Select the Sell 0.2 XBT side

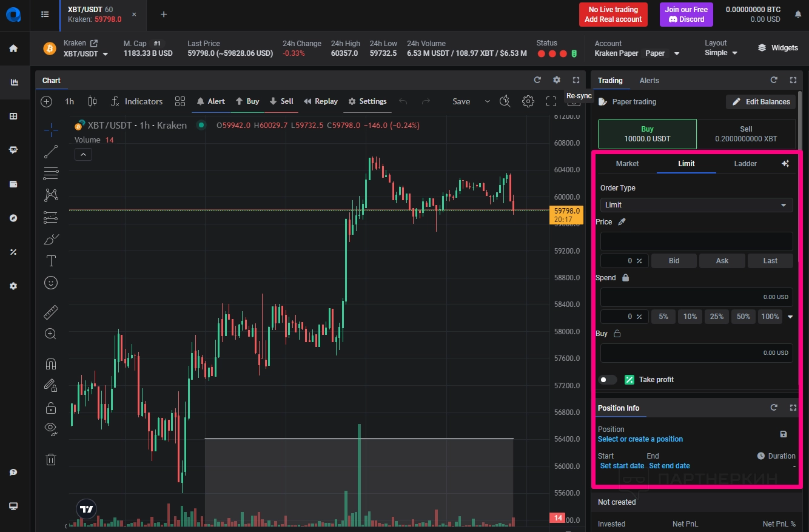(746, 134)
